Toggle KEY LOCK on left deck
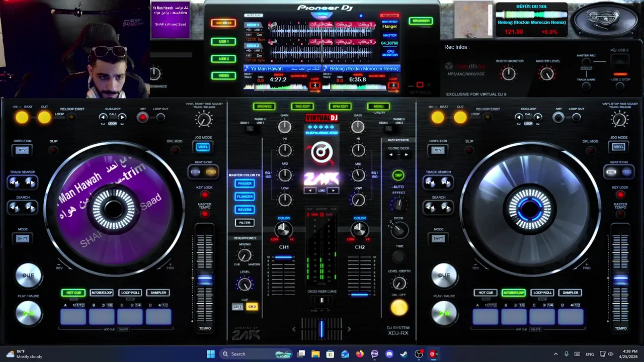 pyautogui.click(x=204, y=195)
